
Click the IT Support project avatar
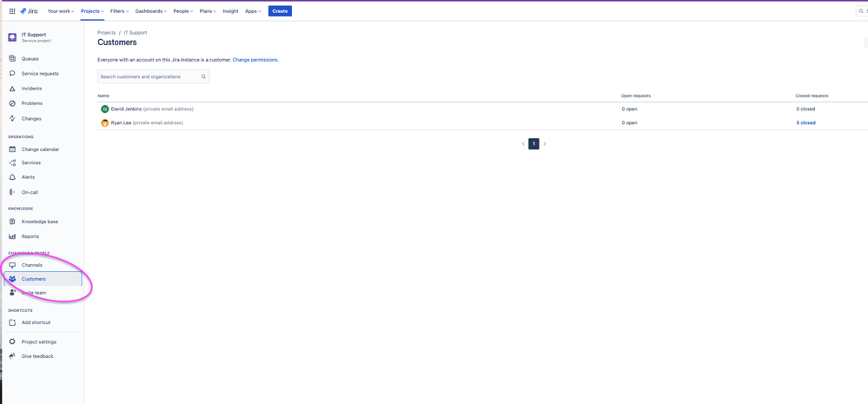tap(12, 37)
